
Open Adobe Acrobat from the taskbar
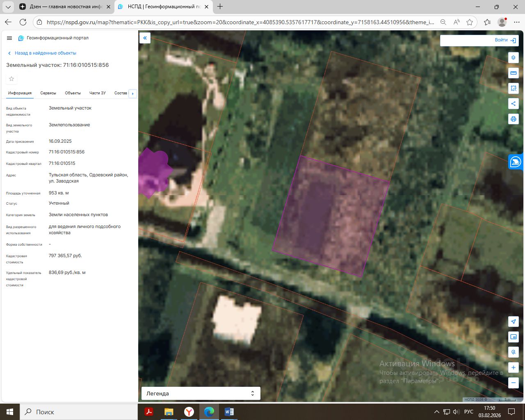(149, 411)
